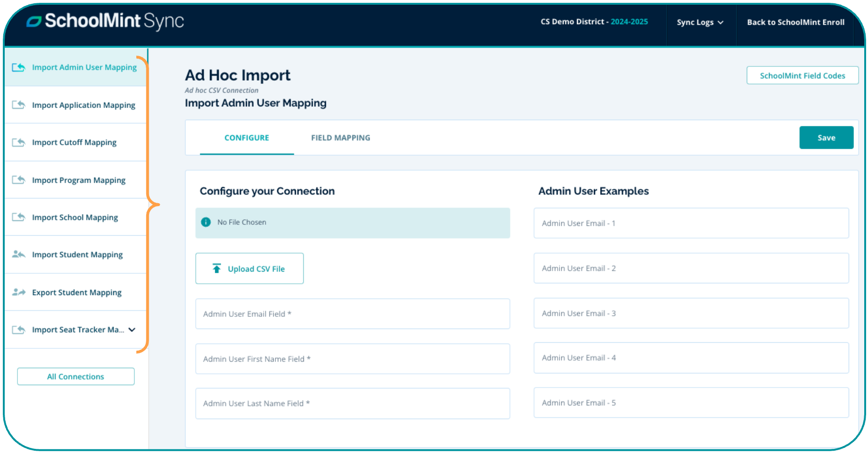
Task: Click the info icon beside No File Chosen
Action: coord(206,222)
